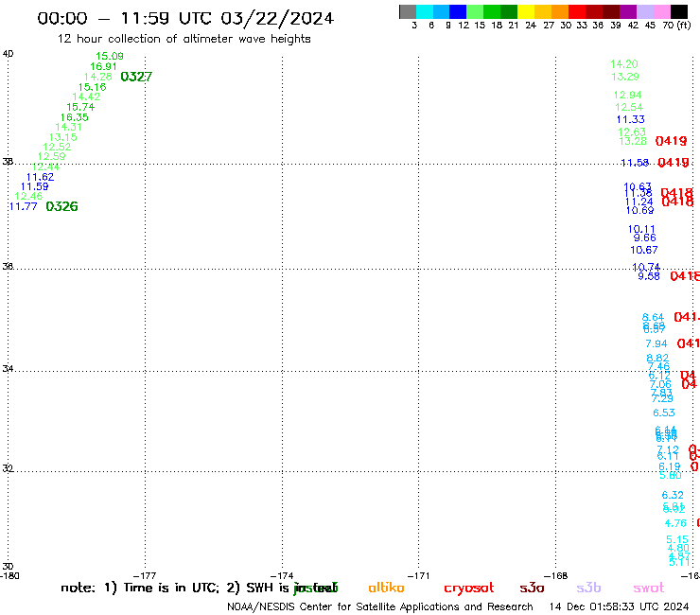Select the value '12.94'
The width and height of the screenshot is (700, 615).
click(628, 96)
